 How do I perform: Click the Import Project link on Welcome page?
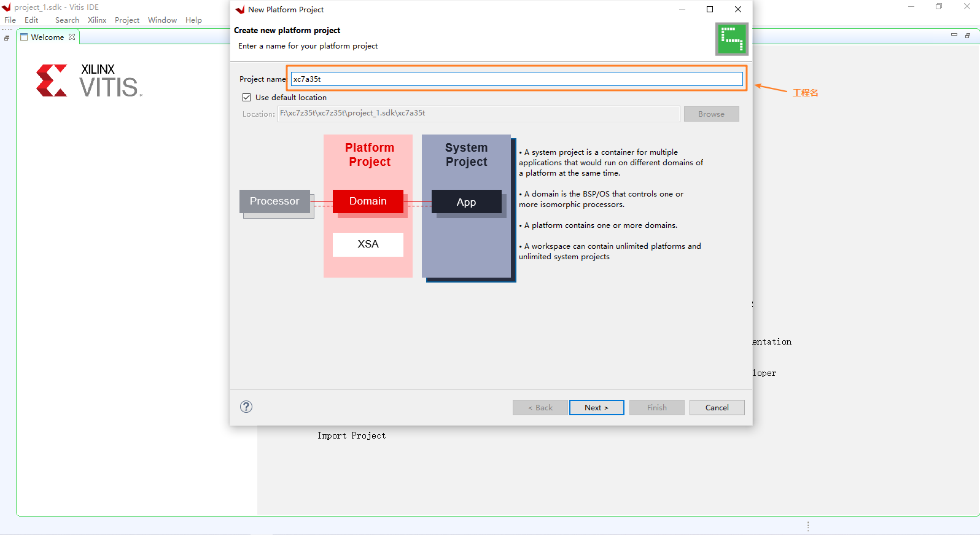(x=351, y=435)
